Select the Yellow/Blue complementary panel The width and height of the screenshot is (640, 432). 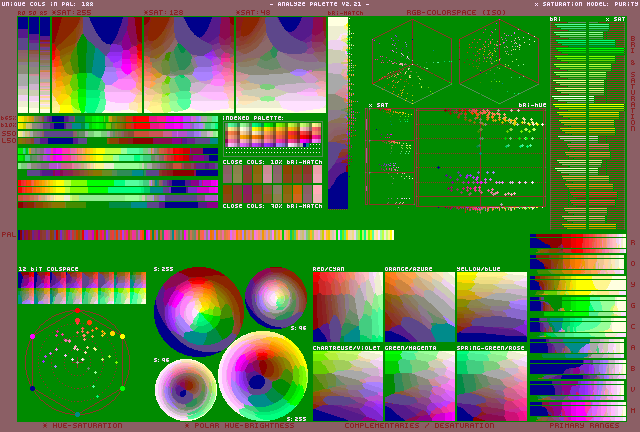491,308
